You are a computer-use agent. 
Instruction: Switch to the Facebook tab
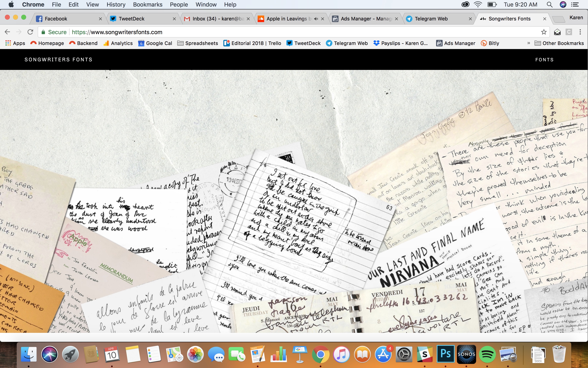point(68,19)
